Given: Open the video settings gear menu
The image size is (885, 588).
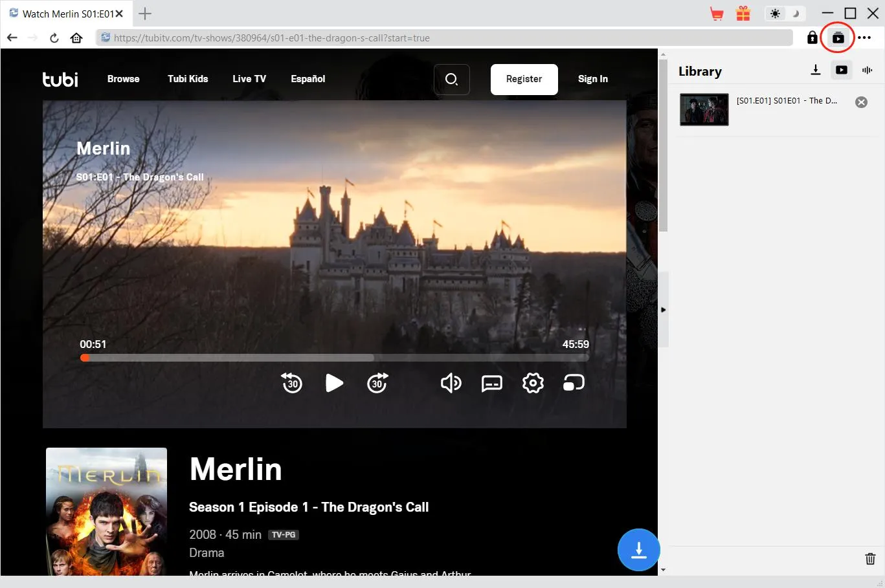Looking at the screenshot, I should [x=533, y=383].
